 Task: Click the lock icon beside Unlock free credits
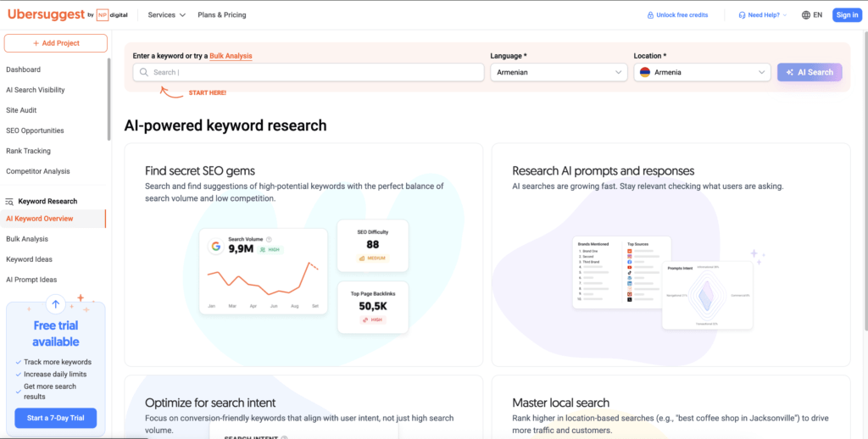pyautogui.click(x=650, y=15)
